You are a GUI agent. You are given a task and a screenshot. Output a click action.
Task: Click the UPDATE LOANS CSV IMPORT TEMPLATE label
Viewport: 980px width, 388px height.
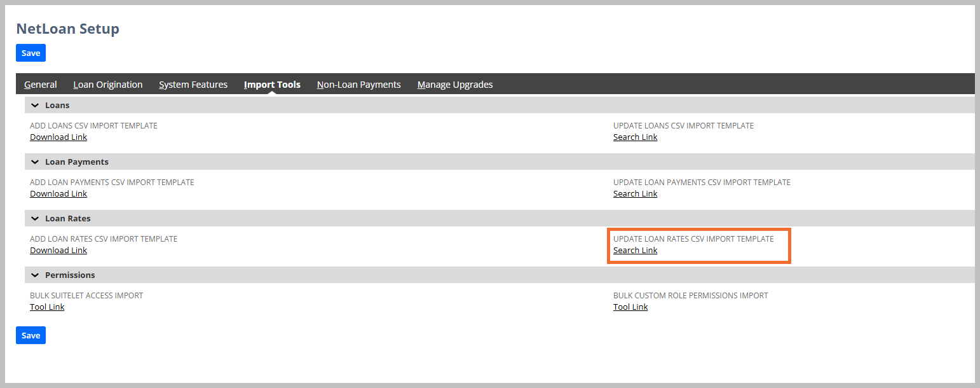(683, 125)
